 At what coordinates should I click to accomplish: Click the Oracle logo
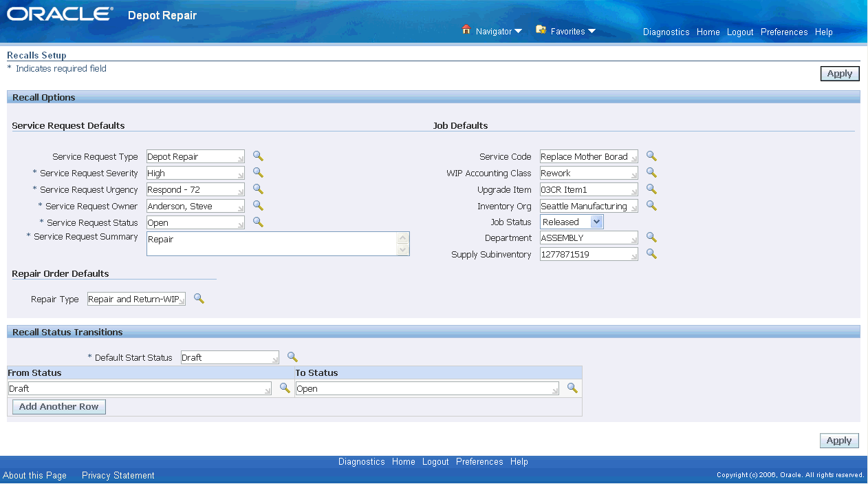pos(61,15)
